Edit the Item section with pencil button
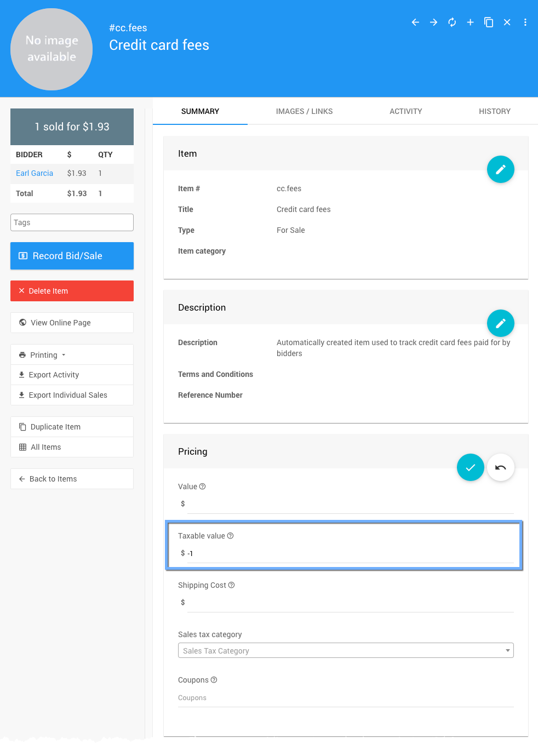This screenshot has width=538, height=756. [500, 170]
